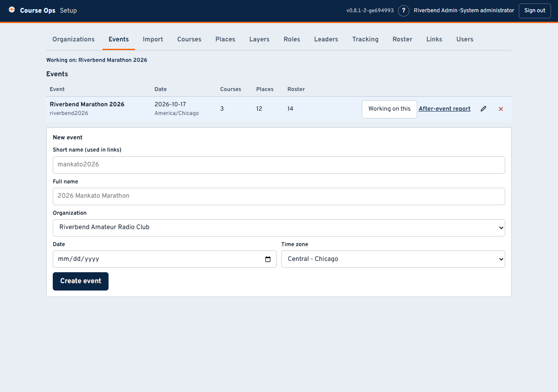This screenshot has height=392, width=558.
Task: Click the 2026-10-17 date cell
Action: pyautogui.click(x=170, y=105)
